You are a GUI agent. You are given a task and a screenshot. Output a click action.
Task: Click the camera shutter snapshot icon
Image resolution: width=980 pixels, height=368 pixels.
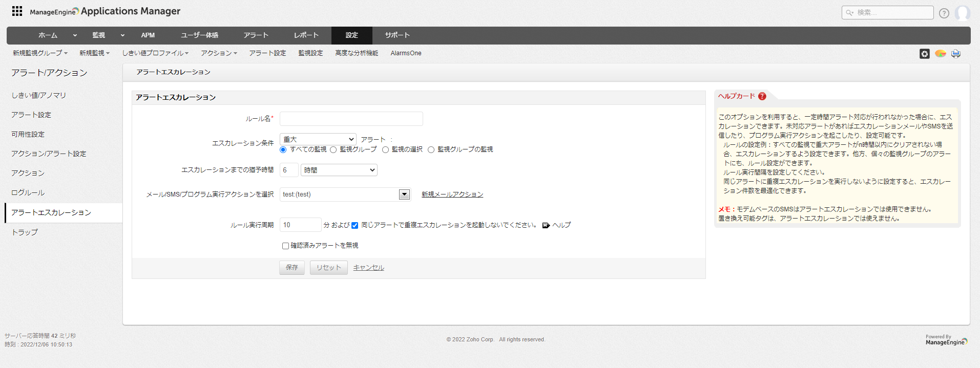[924, 54]
